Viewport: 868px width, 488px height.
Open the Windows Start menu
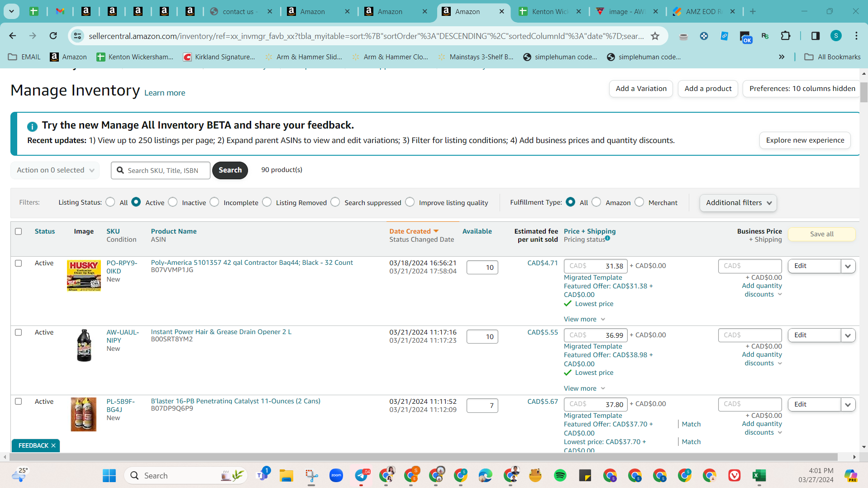click(x=109, y=475)
